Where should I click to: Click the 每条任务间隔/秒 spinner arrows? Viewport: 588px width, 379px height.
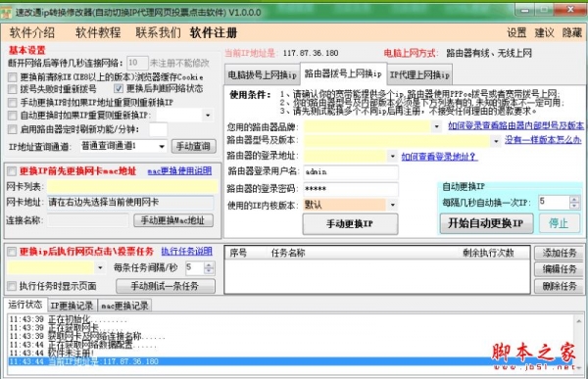209,267
